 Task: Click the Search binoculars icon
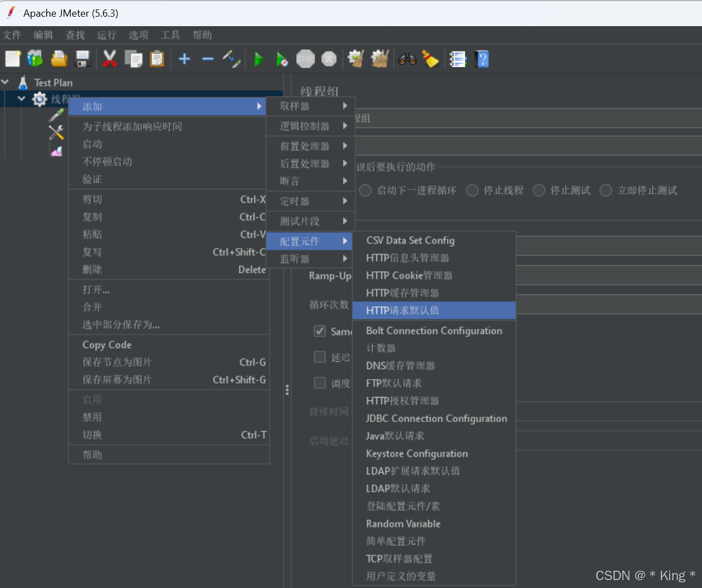[408, 58]
